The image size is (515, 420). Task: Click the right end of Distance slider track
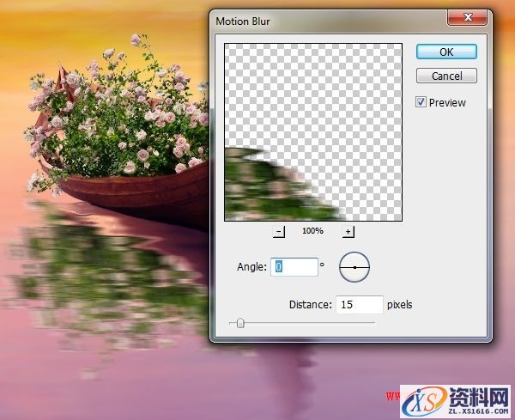click(x=374, y=323)
